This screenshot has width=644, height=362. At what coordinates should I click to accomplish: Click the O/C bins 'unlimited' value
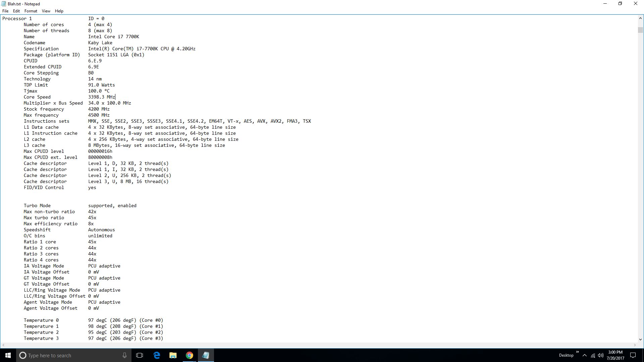tap(100, 236)
